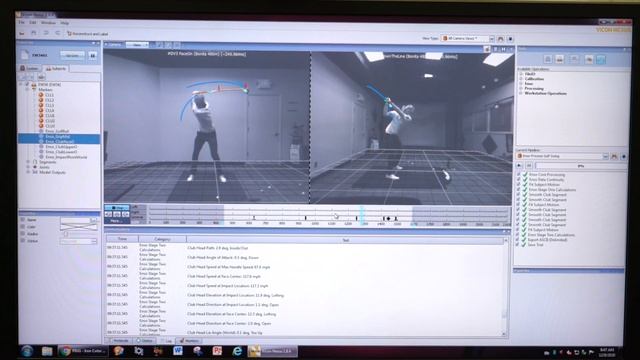640x360 pixels.
Task: Open the Subject Preparation tools icon
Action: click(560, 60)
